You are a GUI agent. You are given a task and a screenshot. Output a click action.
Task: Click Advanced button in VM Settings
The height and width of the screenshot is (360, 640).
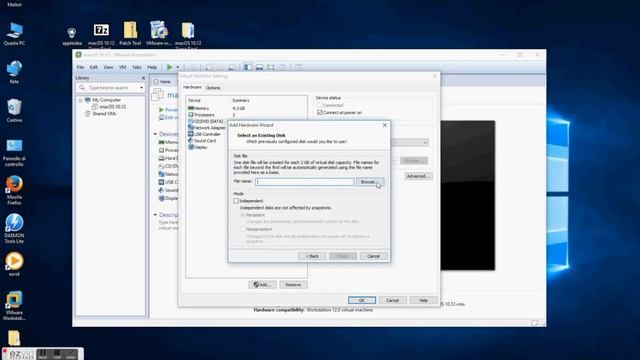tap(418, 176)
